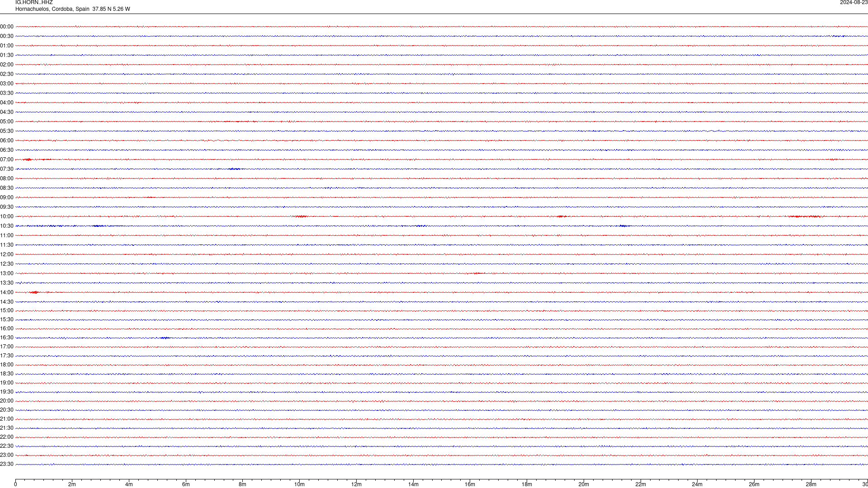868x488 pixels.
Task: Select the 15:00 trace time label
Action: pos(7,310)
